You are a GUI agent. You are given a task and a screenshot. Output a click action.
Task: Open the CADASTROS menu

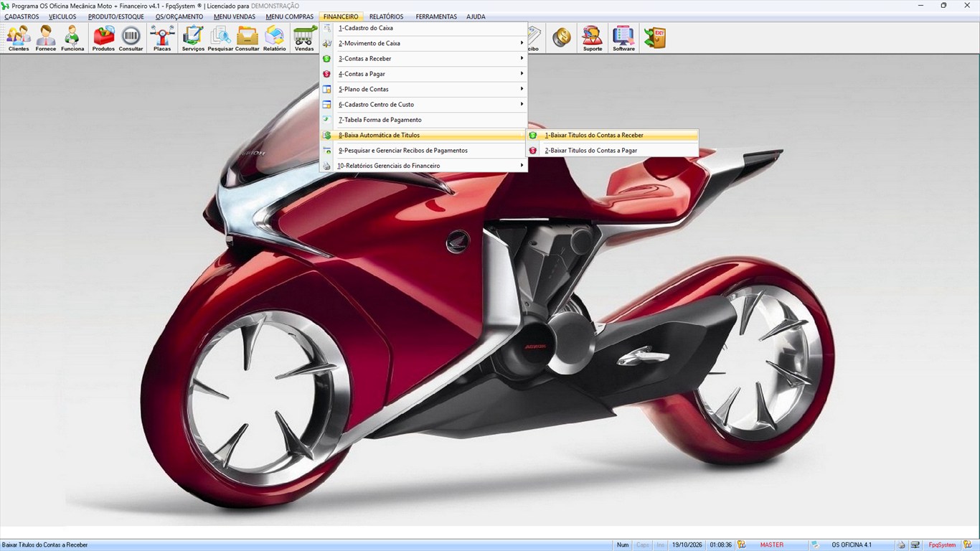22,17
